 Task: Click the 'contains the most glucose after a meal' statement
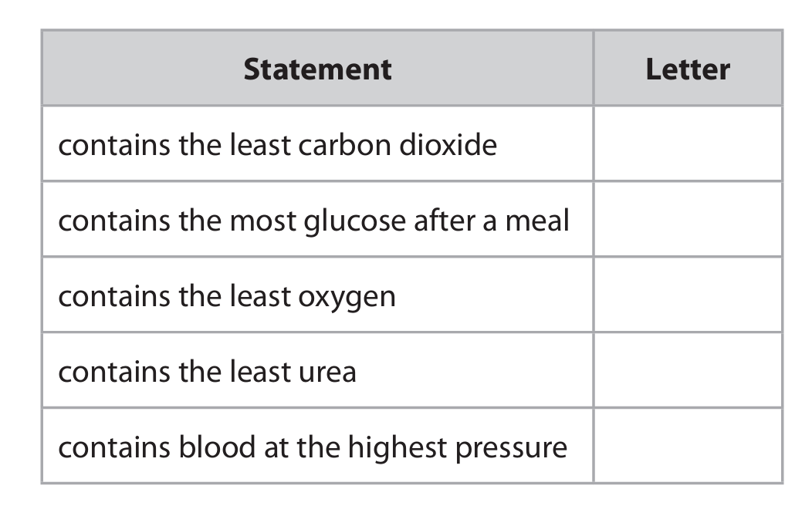[x=313, y=221]
